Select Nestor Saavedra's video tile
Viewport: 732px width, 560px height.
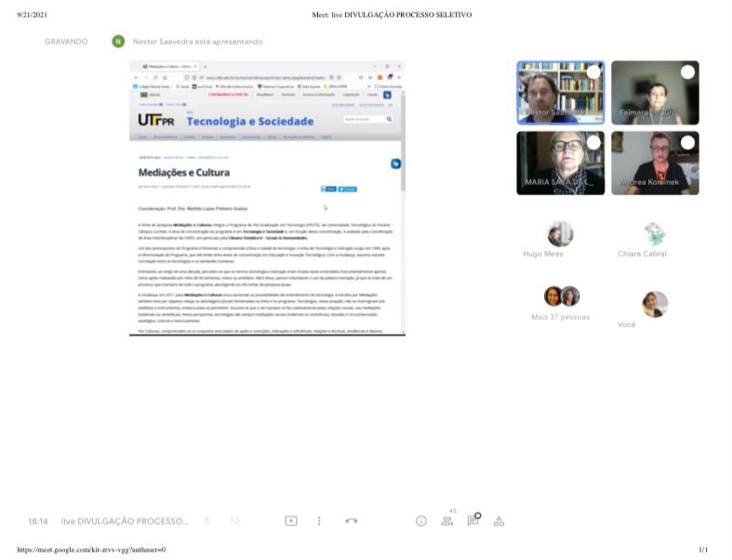(560, 93)
